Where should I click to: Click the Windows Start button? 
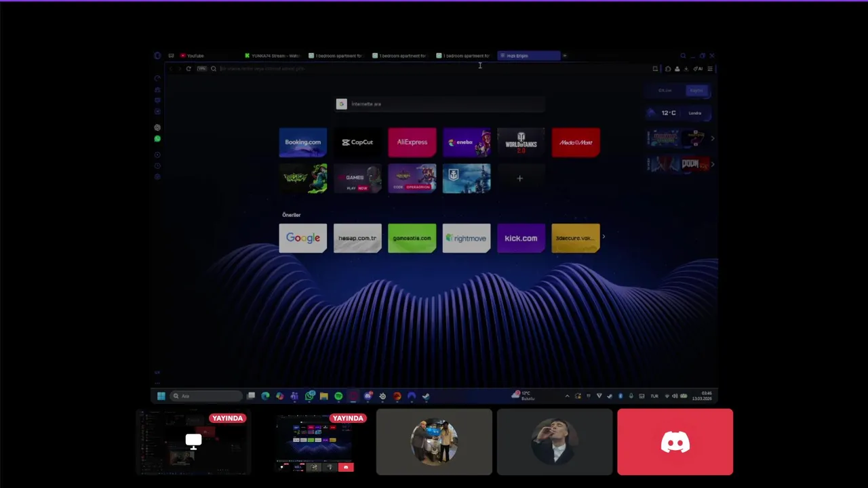click(x=161, y=396)
